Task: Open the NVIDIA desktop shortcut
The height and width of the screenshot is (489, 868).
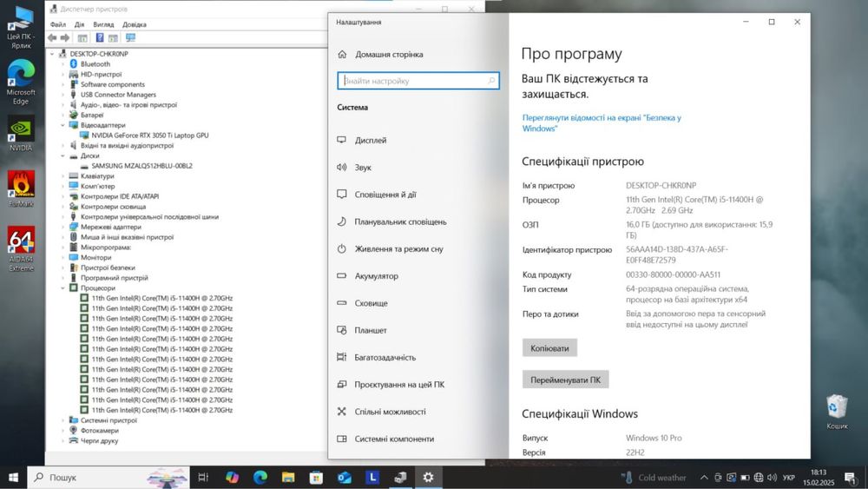Action: tap(21, 134)
